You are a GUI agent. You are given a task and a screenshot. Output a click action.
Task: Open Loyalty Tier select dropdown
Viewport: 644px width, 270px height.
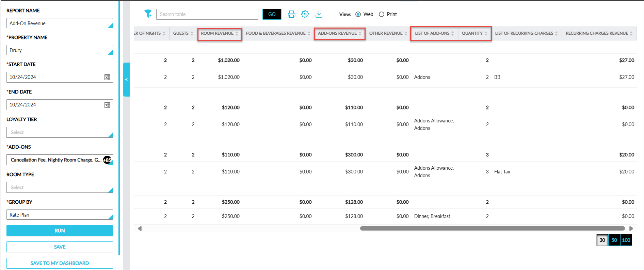tap(60, 132)
